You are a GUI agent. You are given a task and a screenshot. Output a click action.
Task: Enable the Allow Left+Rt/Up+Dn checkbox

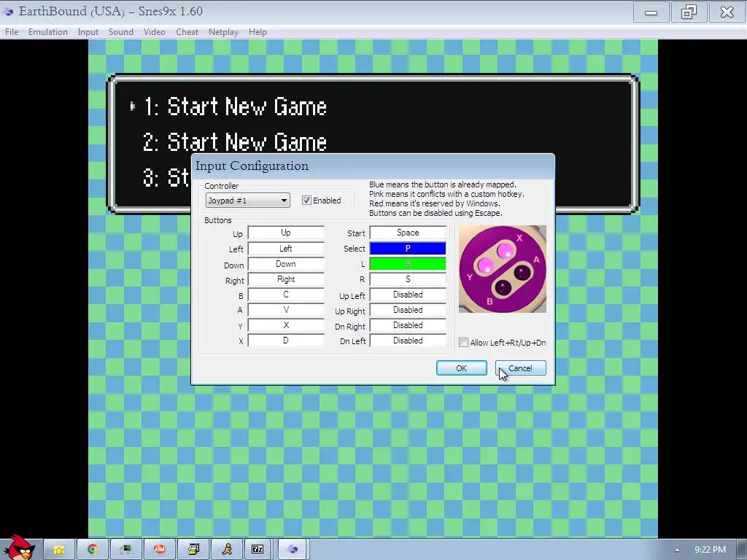(463, 343)
